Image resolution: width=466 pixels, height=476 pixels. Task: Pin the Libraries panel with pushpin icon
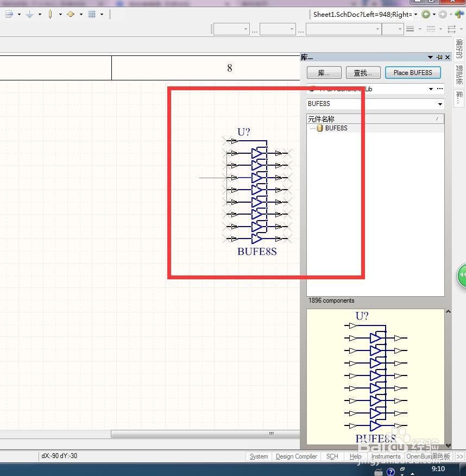(439, 57)
